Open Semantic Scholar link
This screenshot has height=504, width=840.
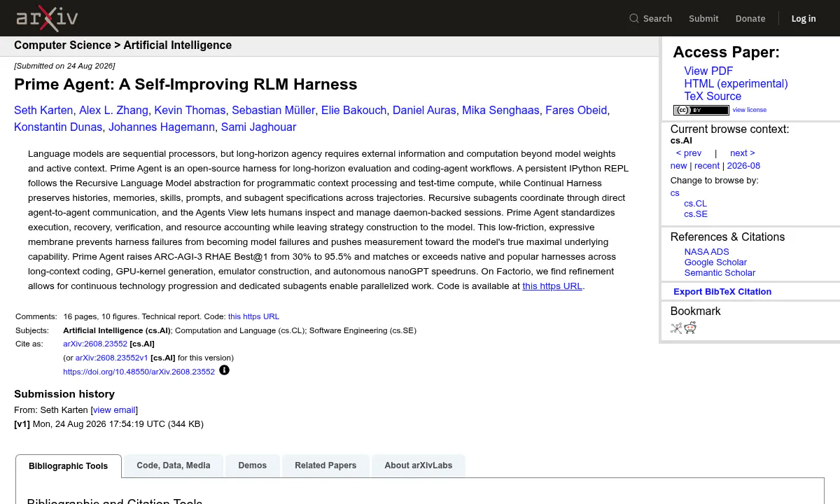click(720, 273)
